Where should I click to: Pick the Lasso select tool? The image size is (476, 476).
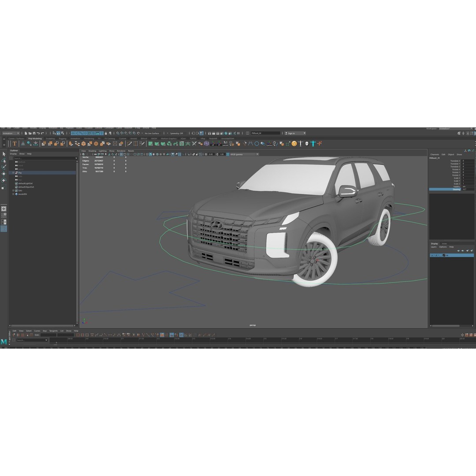click(x=4, y=160)
